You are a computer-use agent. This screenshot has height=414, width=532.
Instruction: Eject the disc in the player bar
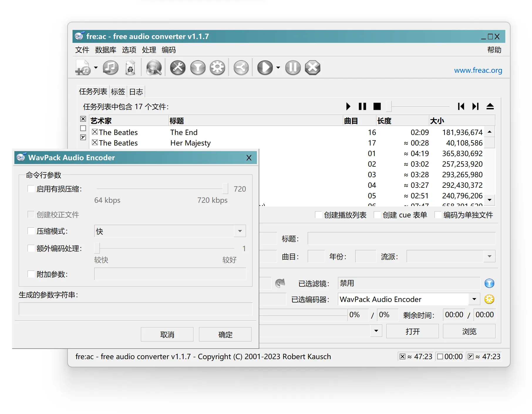(490, 107)
